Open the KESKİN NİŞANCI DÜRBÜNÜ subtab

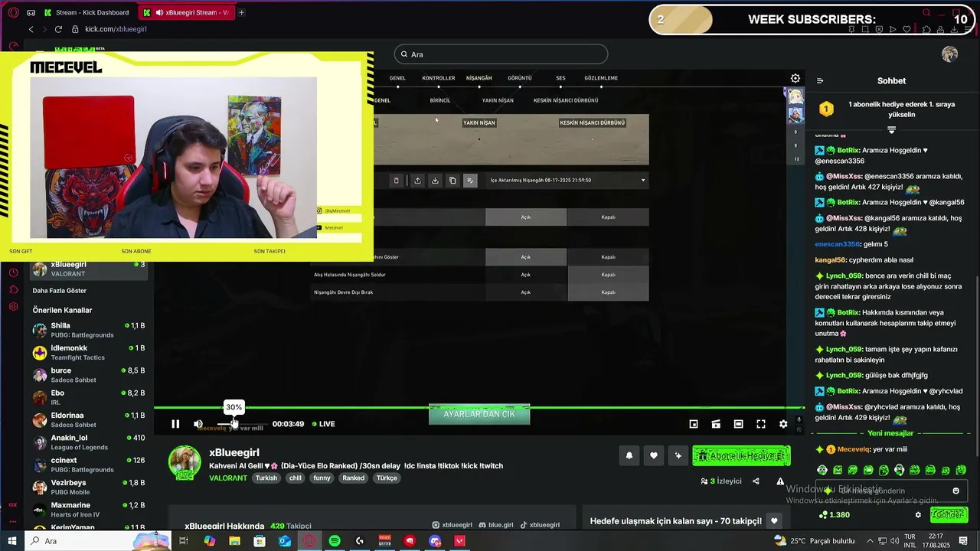[x=566, y=100]
